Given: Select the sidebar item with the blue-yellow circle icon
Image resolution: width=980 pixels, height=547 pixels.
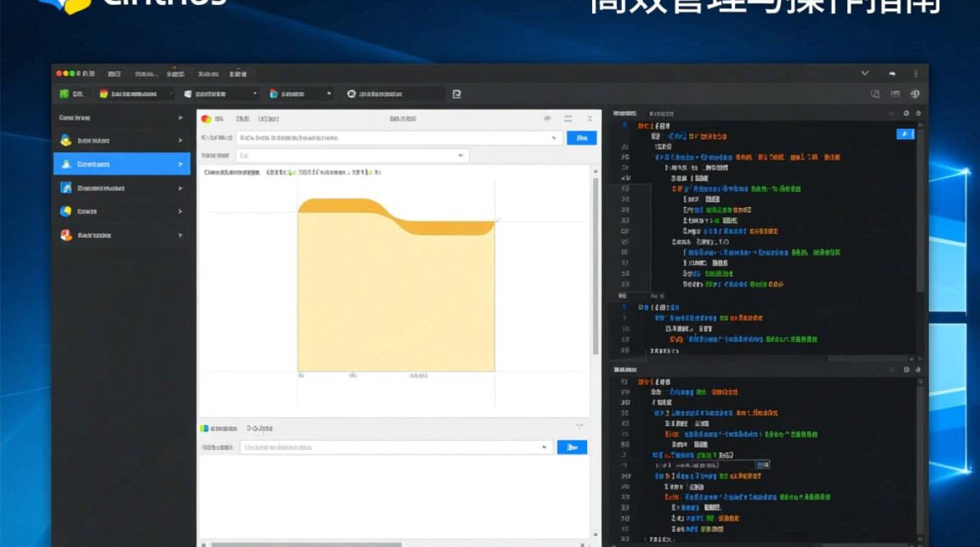Looking at the screenshot, I should (x=121, y=212).
